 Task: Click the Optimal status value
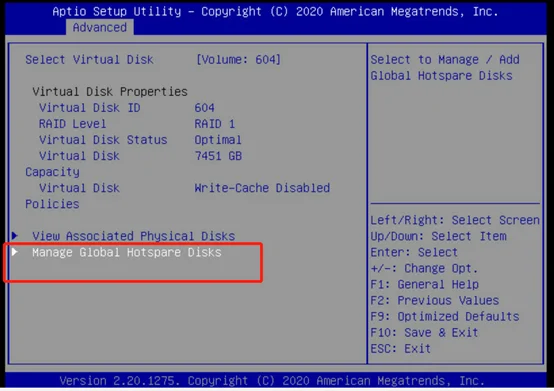[218, 140]
